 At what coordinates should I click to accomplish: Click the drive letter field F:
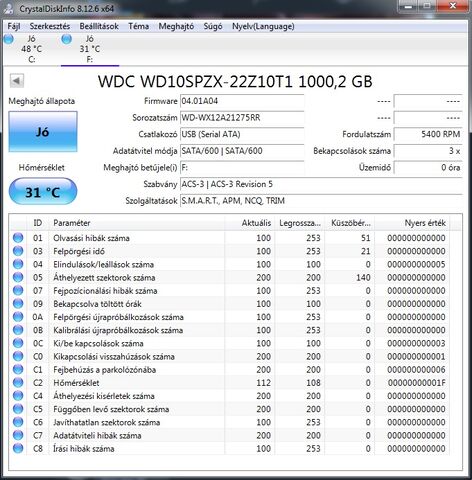[242, 168]
